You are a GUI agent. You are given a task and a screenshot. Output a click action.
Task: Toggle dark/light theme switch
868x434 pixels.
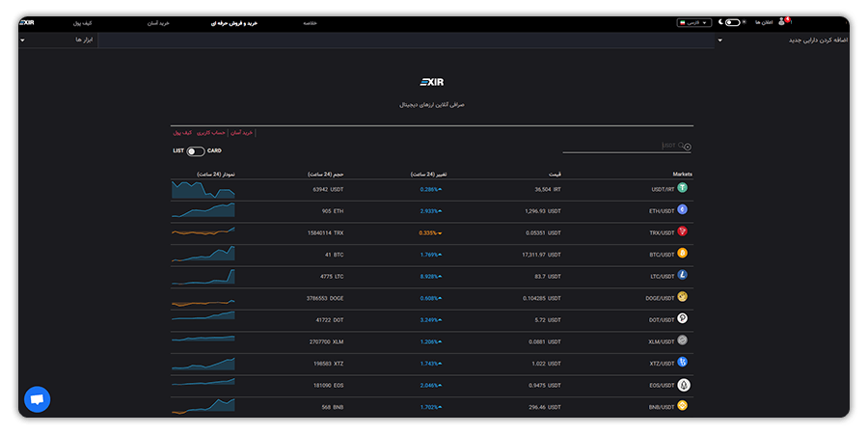coord(732,23)
